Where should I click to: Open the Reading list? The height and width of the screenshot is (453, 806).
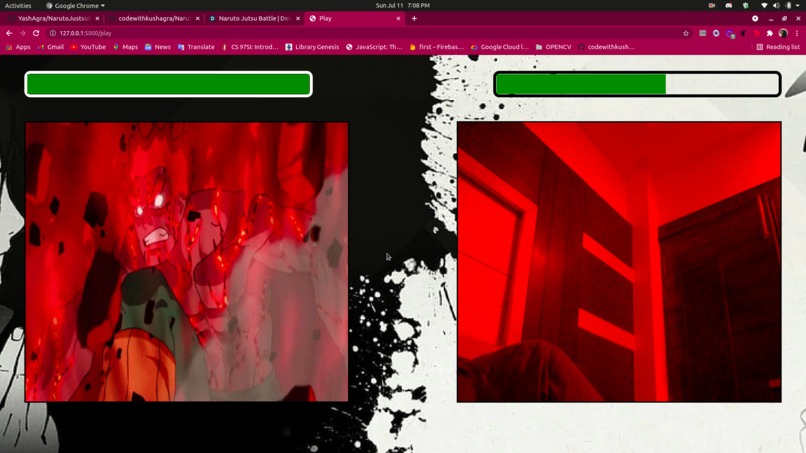778,47
